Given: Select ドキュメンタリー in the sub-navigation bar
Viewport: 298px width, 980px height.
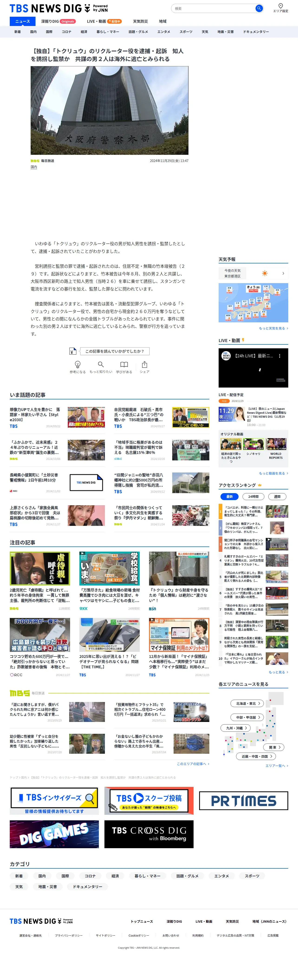Looking at the screenshot, I should 256,32.
